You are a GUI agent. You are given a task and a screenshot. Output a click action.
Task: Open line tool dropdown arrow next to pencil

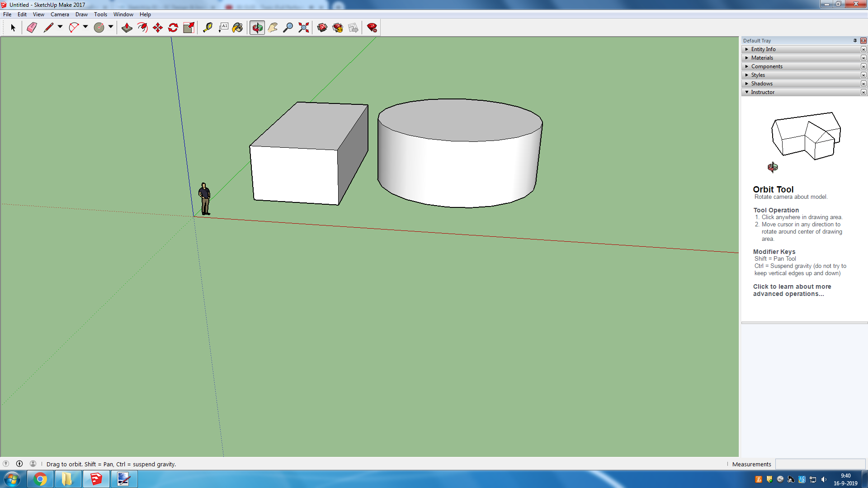pyautogui.click(x=60, y=27)
